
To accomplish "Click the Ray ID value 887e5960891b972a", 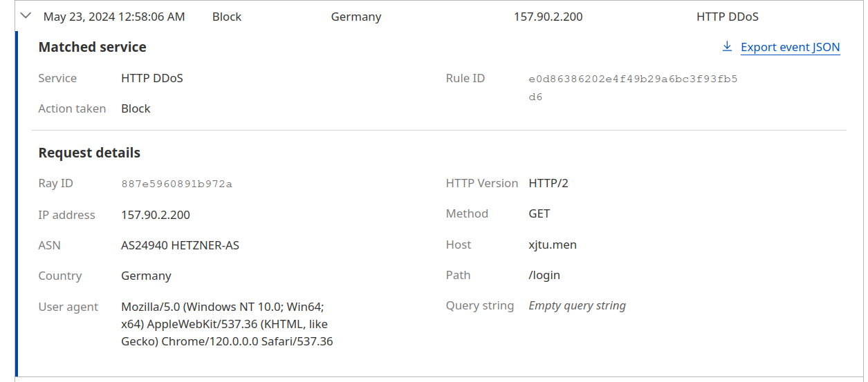I will [x=176, y=184].
